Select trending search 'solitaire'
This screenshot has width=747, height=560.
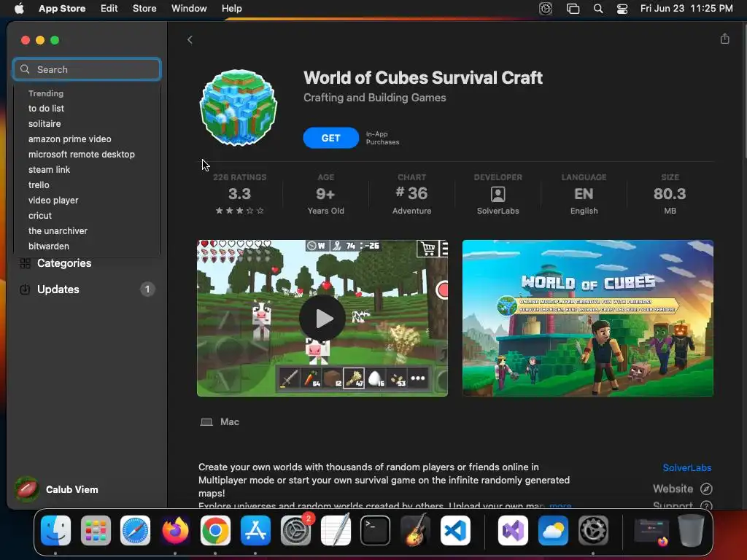[x=44, y=123]
